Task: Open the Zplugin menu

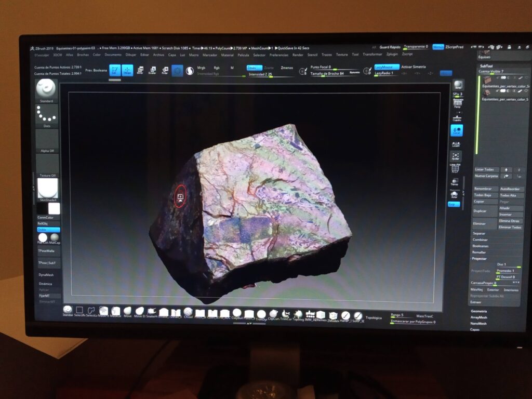Action: click(x=392, y=54)
